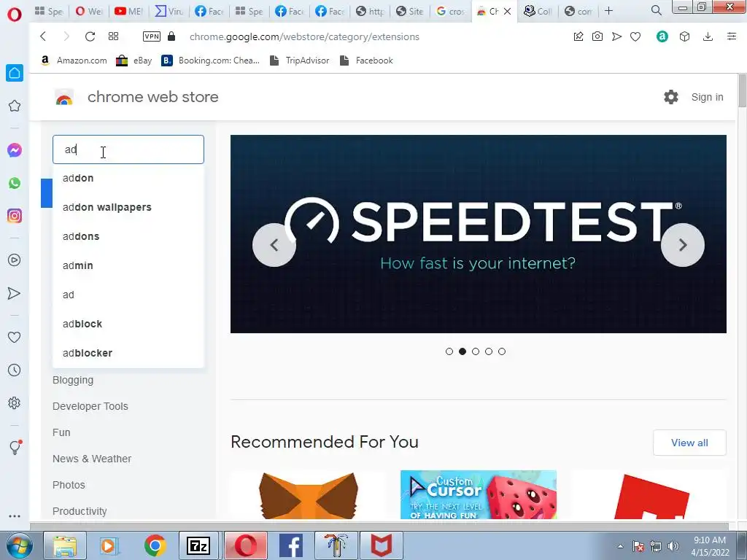Click the address bar URL
This screenshot has height=560, width=747.
(x=304, y=36)
